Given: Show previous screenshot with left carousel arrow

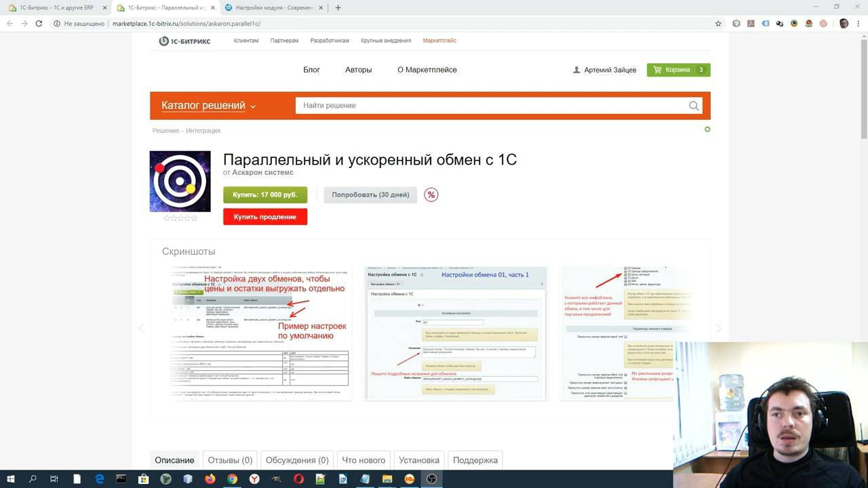Looking at the screenshot, I should 141,329.
